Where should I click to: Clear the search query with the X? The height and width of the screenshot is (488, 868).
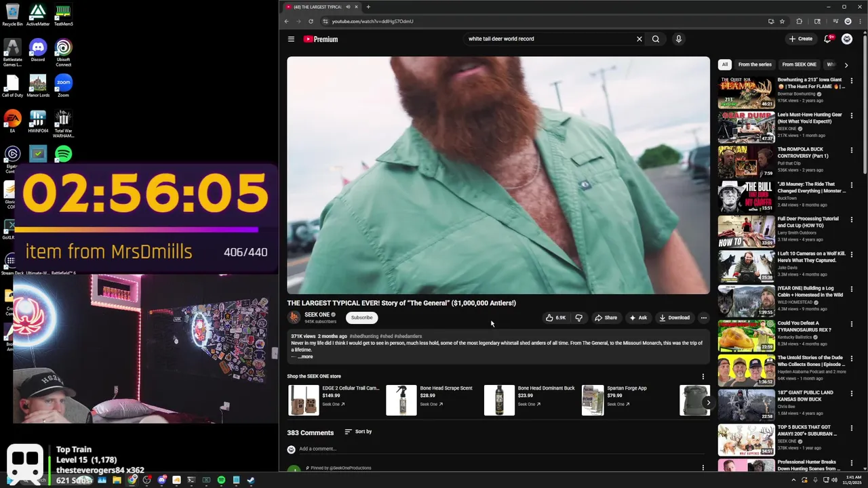[639, 39]
